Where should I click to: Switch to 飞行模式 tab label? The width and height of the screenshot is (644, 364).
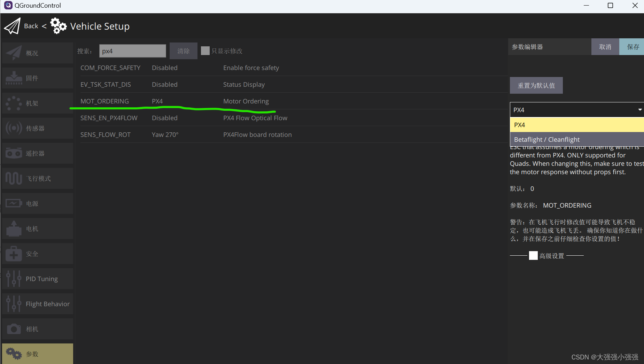pos(38,178)
